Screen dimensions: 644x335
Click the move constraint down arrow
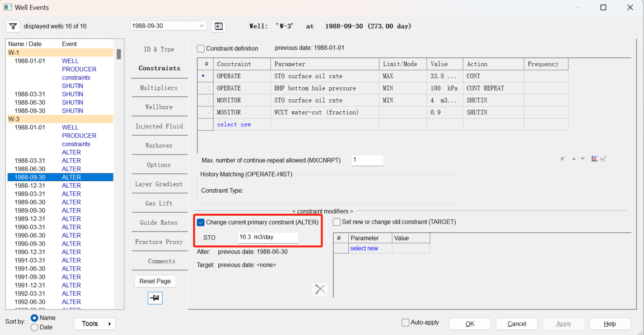coord(582,159)
